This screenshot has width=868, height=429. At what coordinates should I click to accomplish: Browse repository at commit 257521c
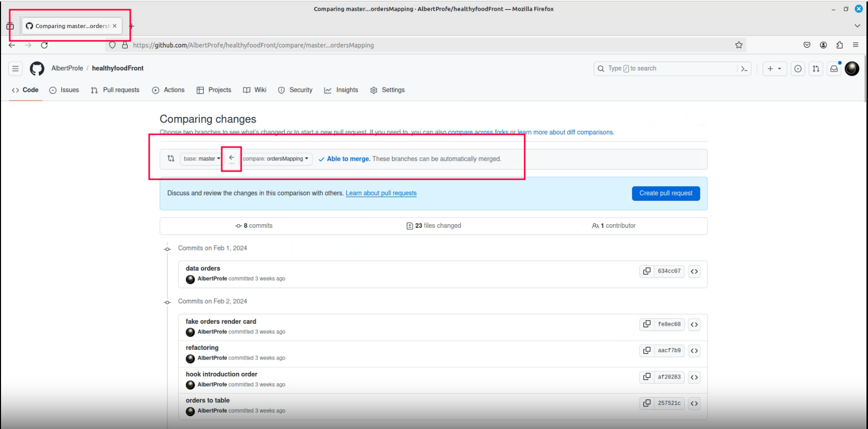(694, 403)
